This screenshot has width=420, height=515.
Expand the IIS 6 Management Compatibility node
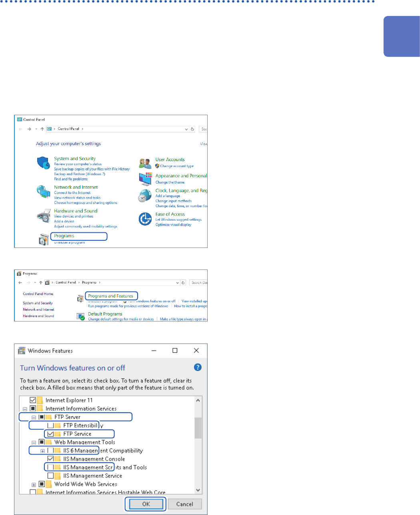[x=42, y=451]
